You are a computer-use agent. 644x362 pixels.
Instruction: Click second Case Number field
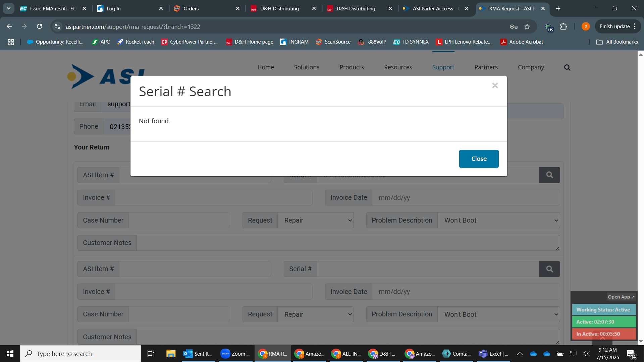click(x=179, y=314)
